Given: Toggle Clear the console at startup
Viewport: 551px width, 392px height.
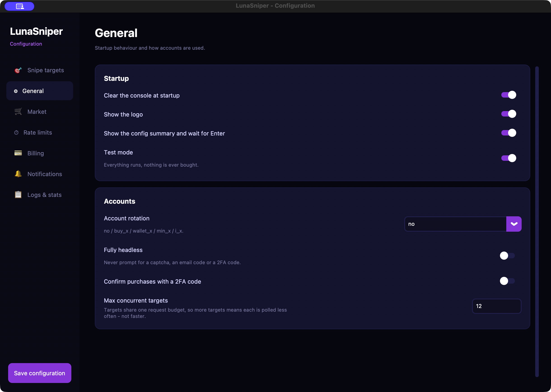Looking at the screenshot, I should (x=509, y=95).
